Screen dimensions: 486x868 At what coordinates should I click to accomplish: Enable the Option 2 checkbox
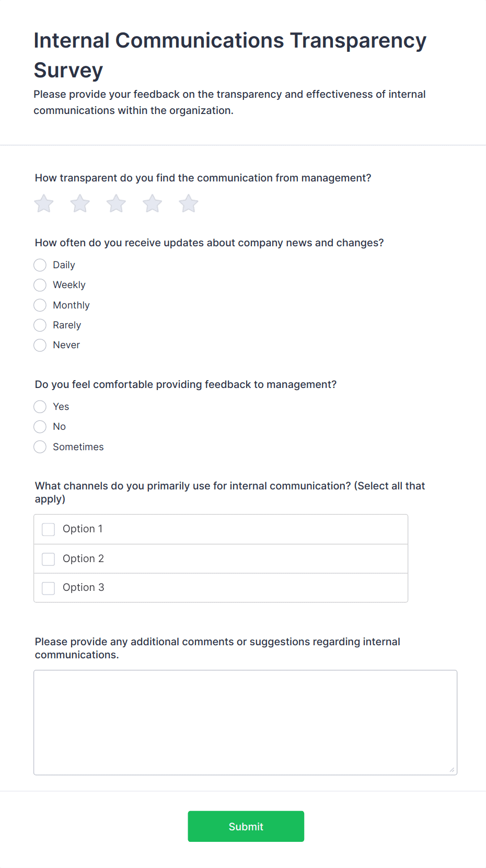48,558
